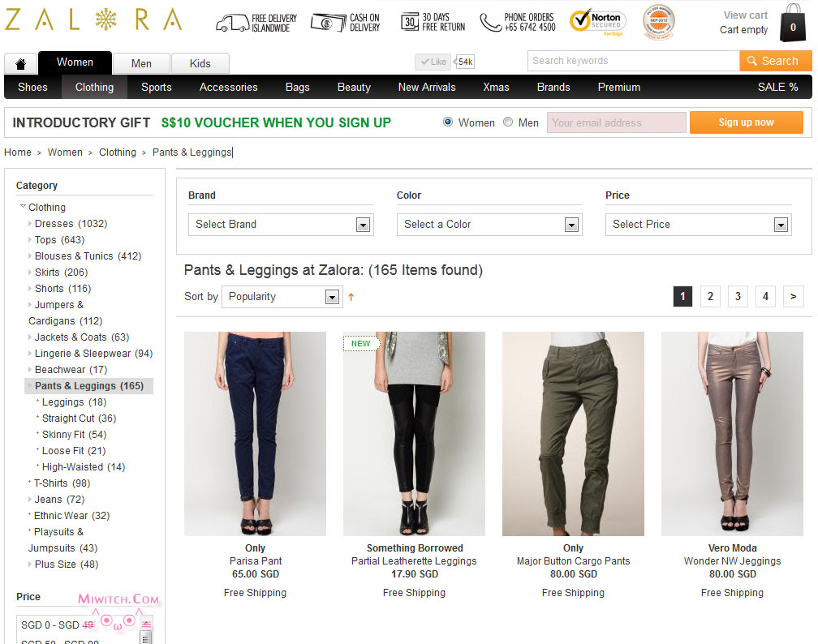
Task: Switch to the Kids tab
Action: (x=200, y=63)
